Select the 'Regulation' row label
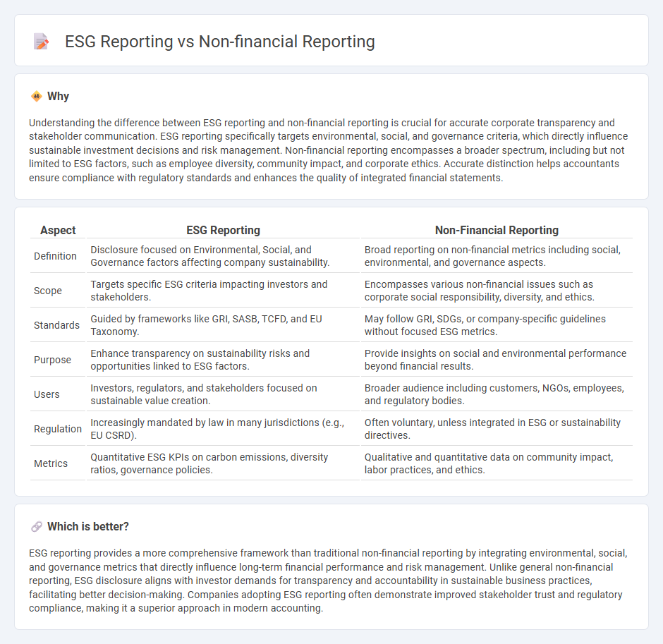 click(x=58, y=429)
